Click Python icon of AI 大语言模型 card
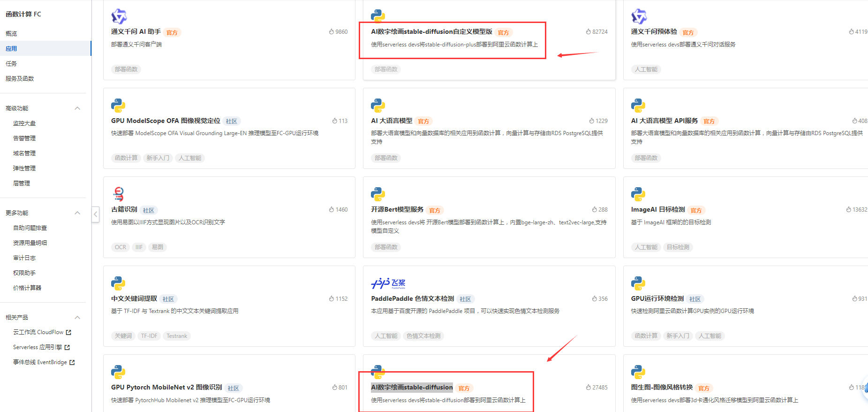The height and width of the screenshot is (412, 868). (x=378, y=106)
